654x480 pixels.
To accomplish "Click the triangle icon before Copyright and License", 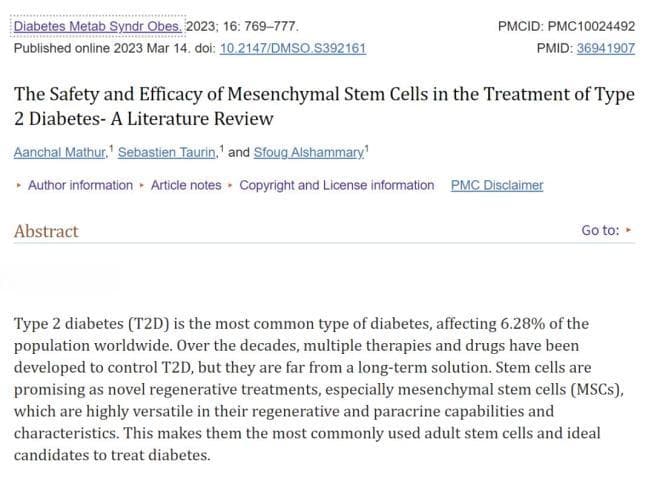I will pyautogui.click(x=230, y=185).
